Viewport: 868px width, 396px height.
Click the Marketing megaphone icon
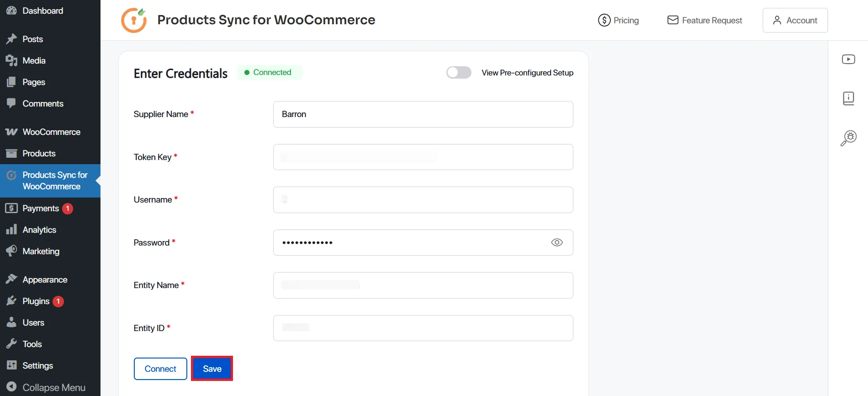pyautogui.click(x=11, y=251)
